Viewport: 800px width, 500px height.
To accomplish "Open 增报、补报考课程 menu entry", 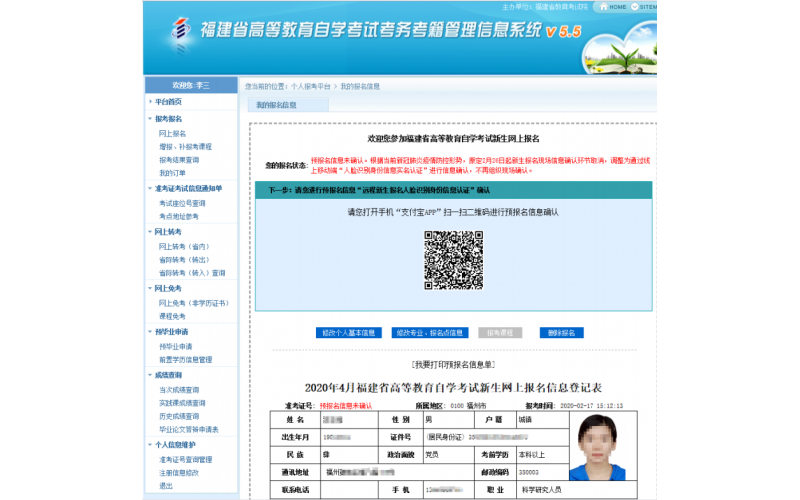I will pos(185,146).
